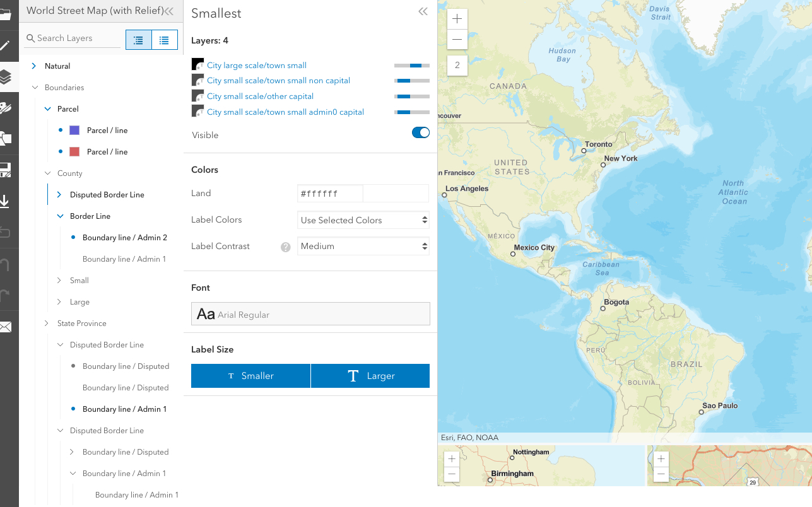The image size is (812, 507).
Task: Expand the Natural layer group
Action: click(34, 66)
